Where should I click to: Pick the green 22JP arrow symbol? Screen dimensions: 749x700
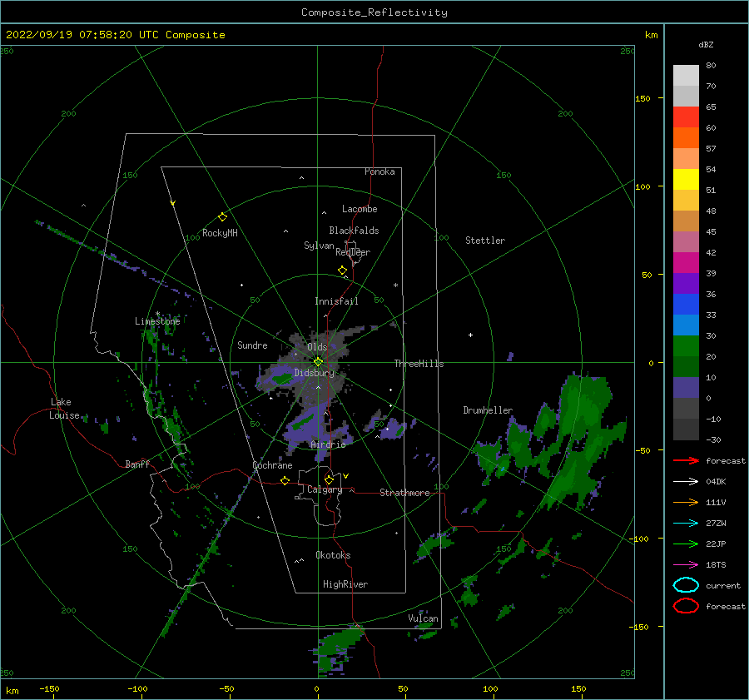686,544
